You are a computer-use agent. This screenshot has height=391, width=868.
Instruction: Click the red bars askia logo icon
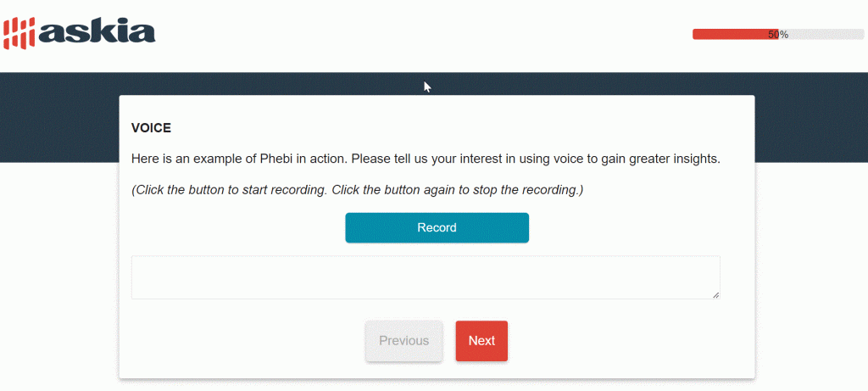point(19,33)
